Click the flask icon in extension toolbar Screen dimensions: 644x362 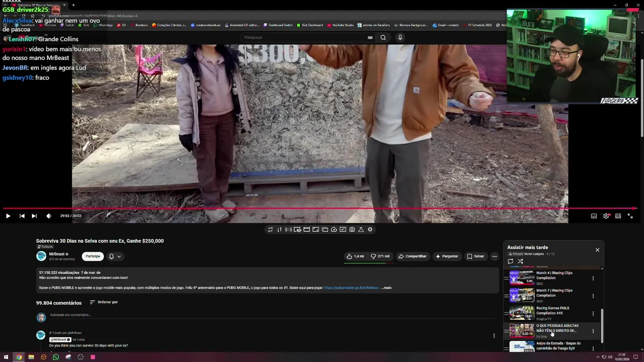click(361, 229)
